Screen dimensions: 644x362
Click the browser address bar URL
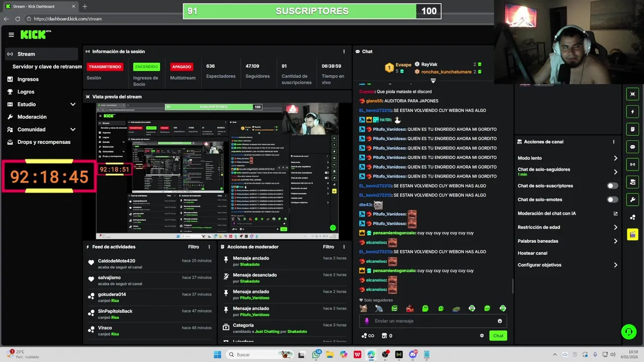(x=68, y=19)
